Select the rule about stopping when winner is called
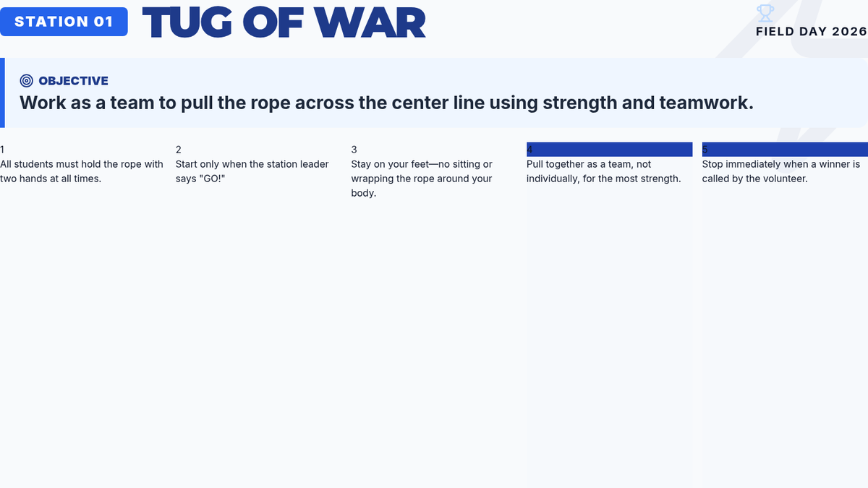This screenshot has width=868, height=488. coord(780,171)
